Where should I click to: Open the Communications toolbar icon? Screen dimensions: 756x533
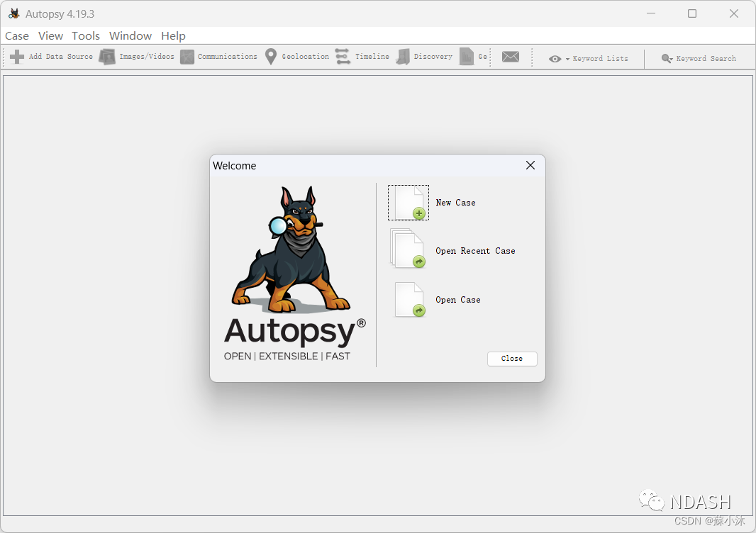187,57
